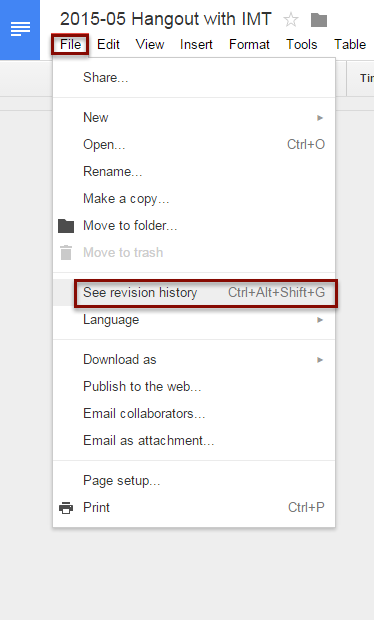Click the printer icon next to Print
Screen dimensions: 374x620
point(66,508)
